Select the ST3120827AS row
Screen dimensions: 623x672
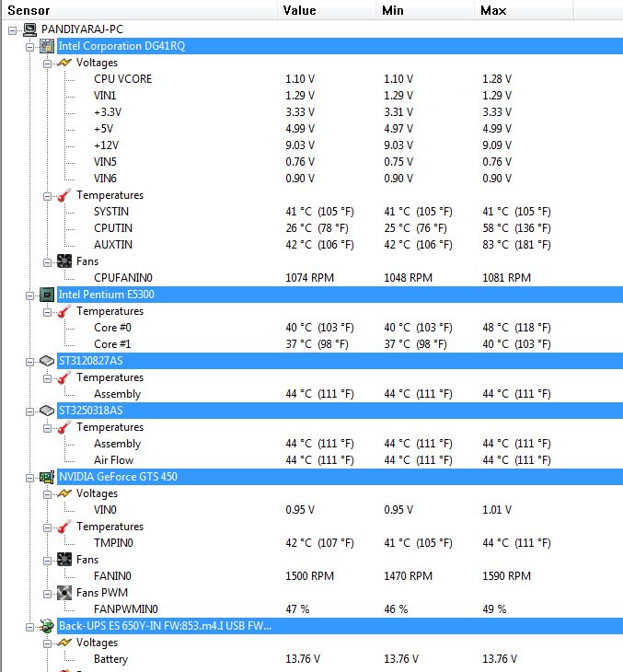tap(340, 361)
